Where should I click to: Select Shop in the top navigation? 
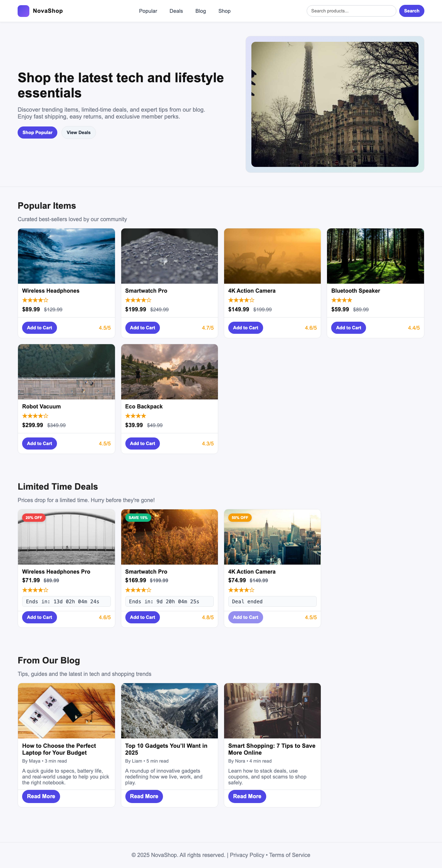tap(224, 11)
